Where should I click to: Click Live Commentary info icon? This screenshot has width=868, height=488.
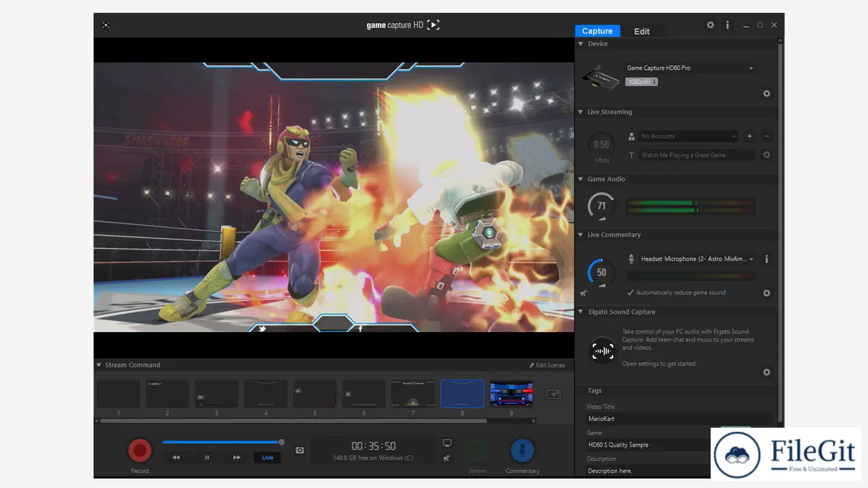(x=767, y=259)
